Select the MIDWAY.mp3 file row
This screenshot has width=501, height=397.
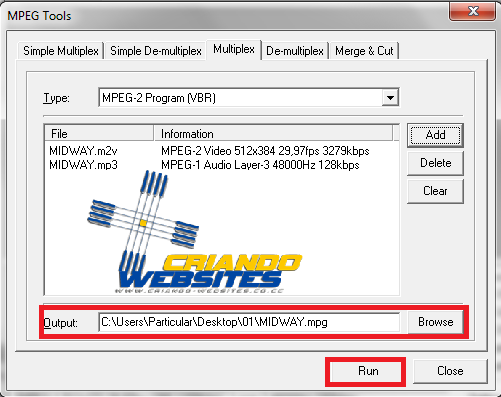click(222, 165)
